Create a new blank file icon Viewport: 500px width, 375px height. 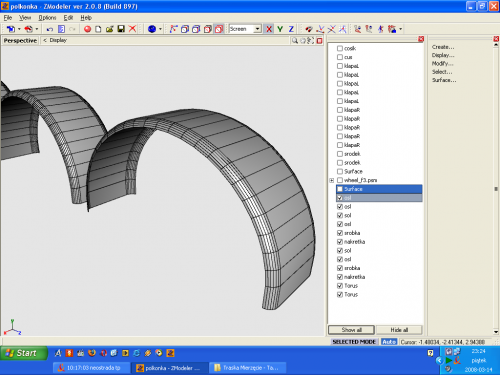click(98, 29)
